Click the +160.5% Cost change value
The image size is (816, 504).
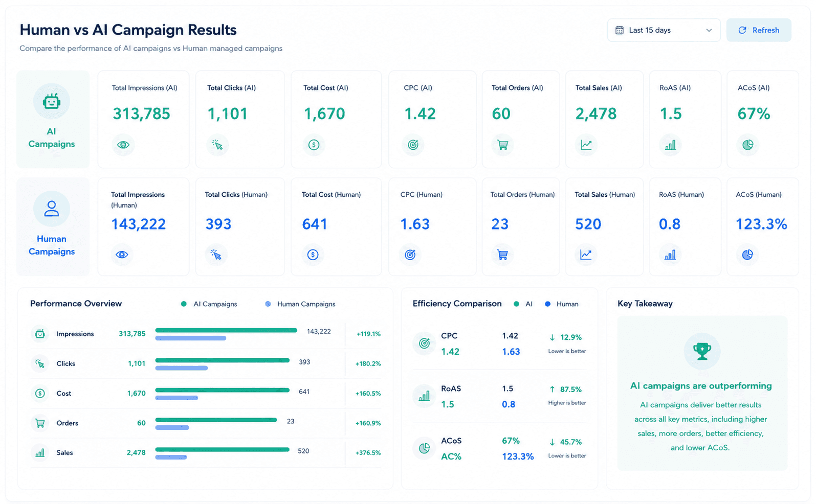pos(368,394)
